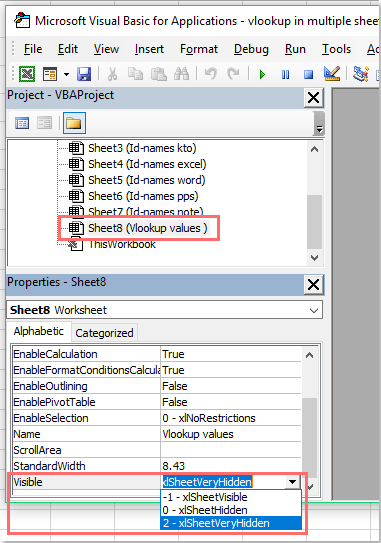The height and width of the screenshot is (543, 381).
Task: Click the properties list scrollbar thumb
Action: tap(310, 438)
